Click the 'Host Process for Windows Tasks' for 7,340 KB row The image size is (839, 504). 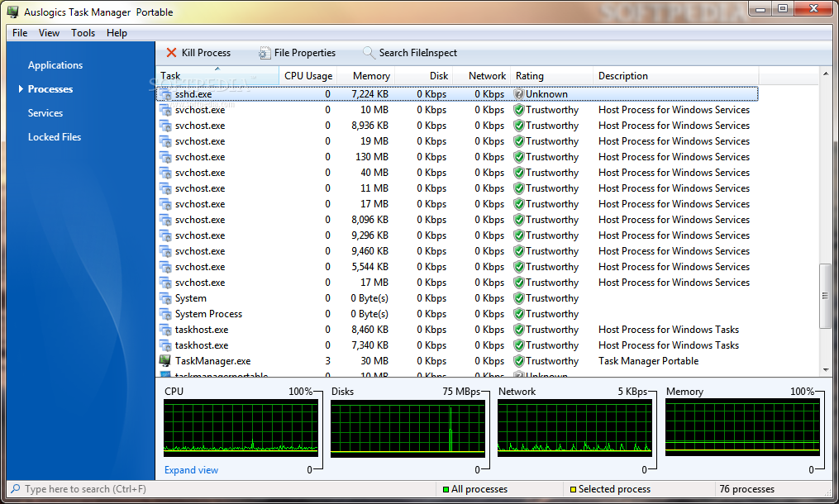pyautogui.click(x=669, y=345)
